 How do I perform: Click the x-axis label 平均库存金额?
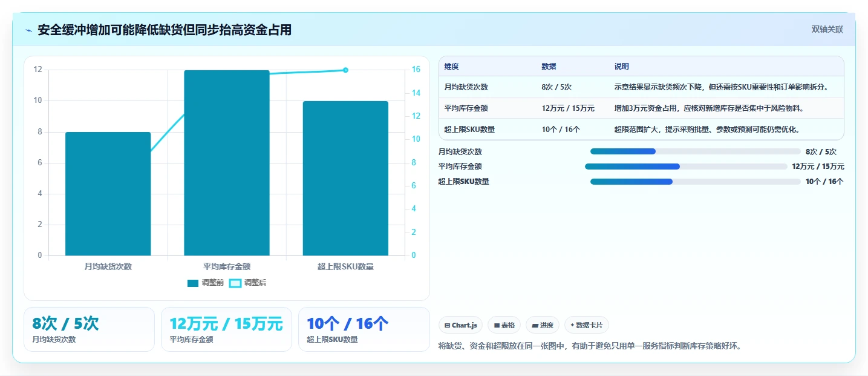point(227,266)
